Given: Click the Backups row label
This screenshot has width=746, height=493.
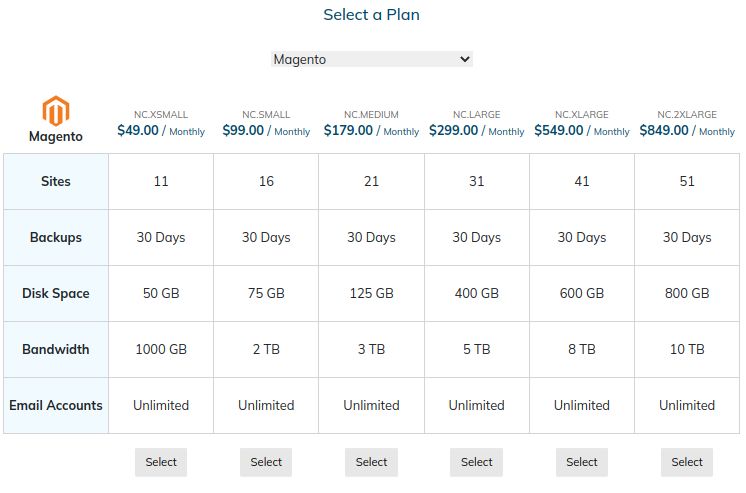Looking at the screenshot, I should click(56, 238).
